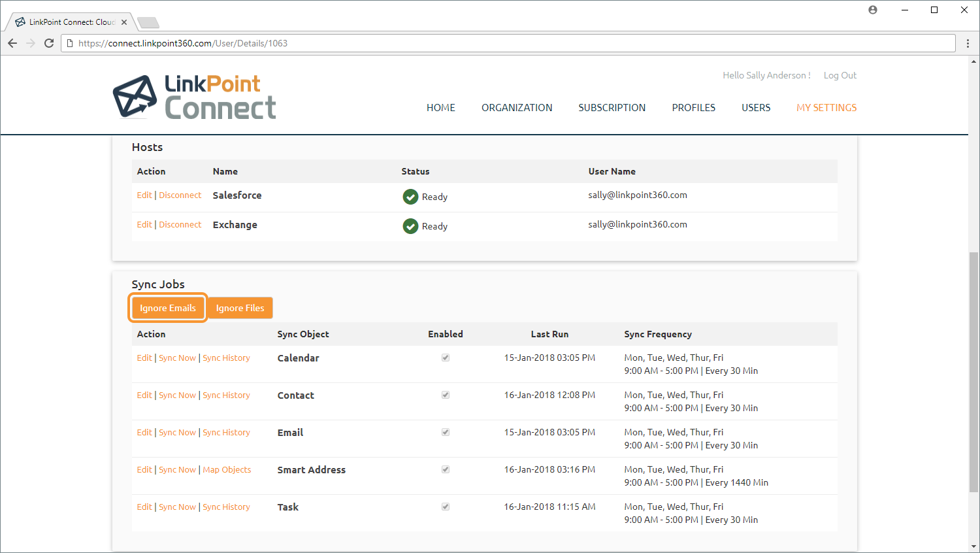Click the Ignore Emails button

pyautogui.click(x=168, y=308)
